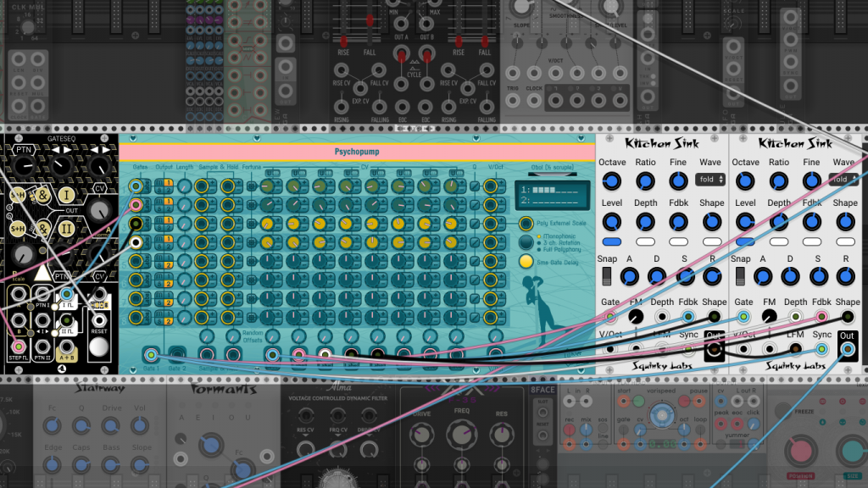Toggle row 8 Q quantize switch on Psychopump
The height and width of the screenshot is (488, 868).
475,318
